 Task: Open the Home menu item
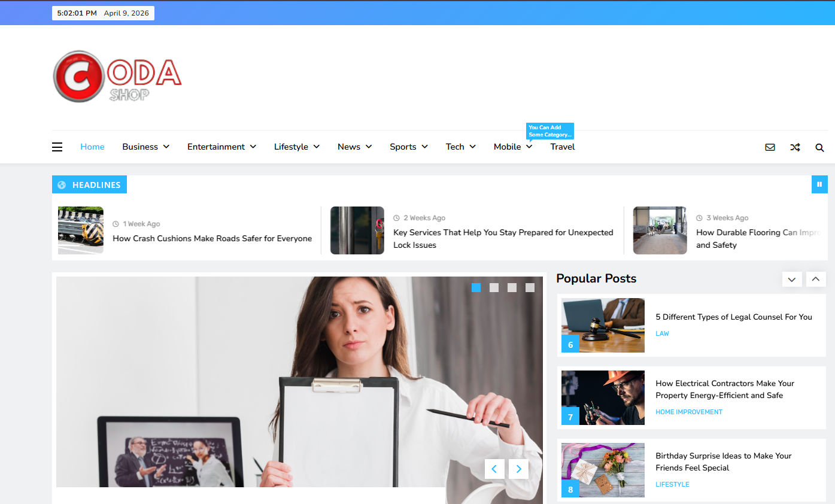click(x=92, y=147)
